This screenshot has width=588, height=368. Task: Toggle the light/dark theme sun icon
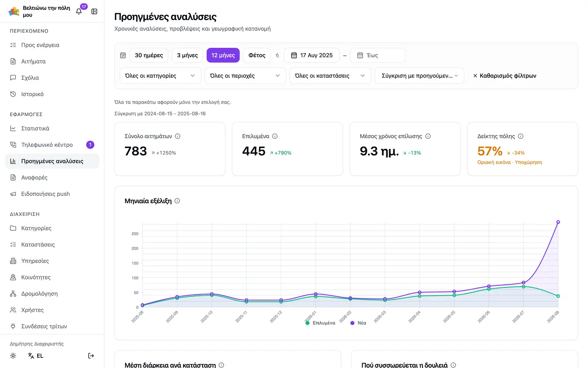point(13,356)
